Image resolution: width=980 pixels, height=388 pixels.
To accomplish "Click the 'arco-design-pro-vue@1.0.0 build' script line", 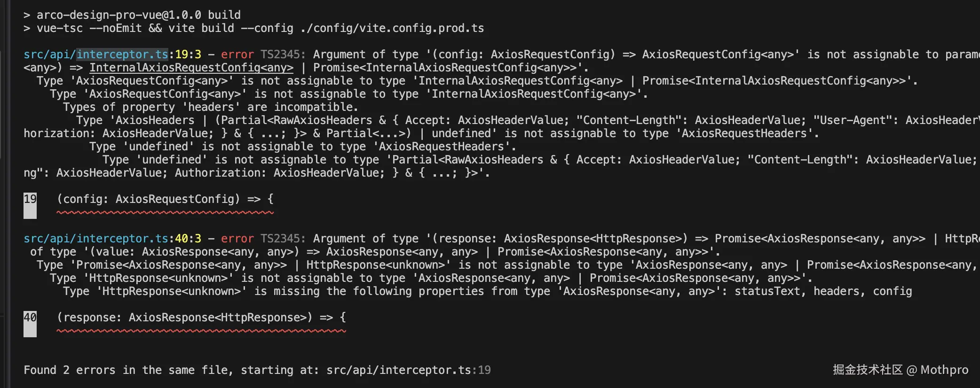I will pyautogui.click(x=138, y=15).
